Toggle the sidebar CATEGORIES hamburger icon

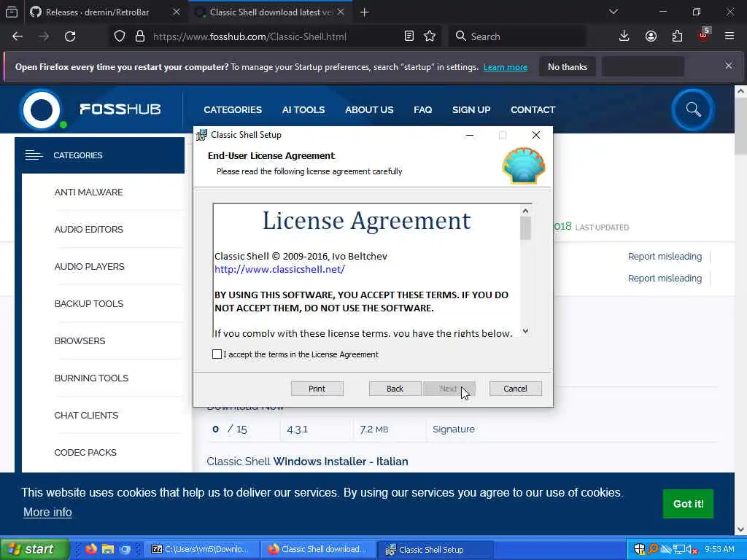coord(34,155)
